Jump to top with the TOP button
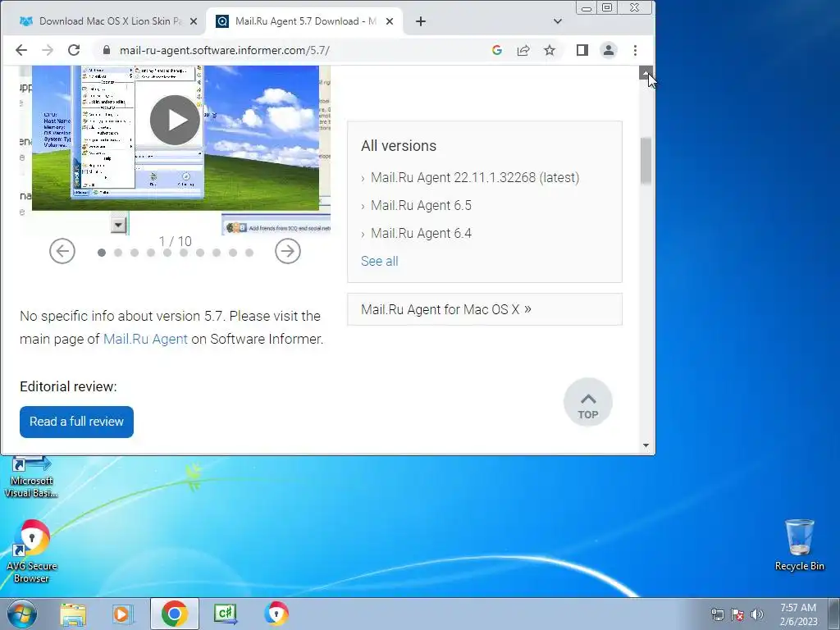 (587, 403)
